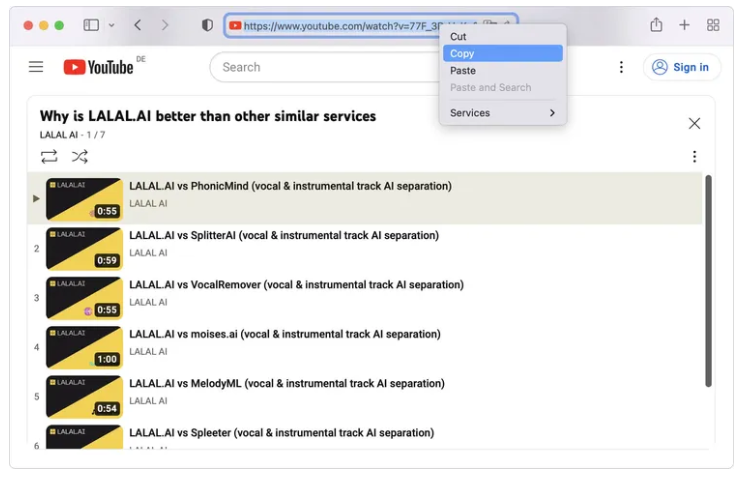The image size is (744, 482).
Task: Open the Safari share menu
Action: click(x=656, y=25)
